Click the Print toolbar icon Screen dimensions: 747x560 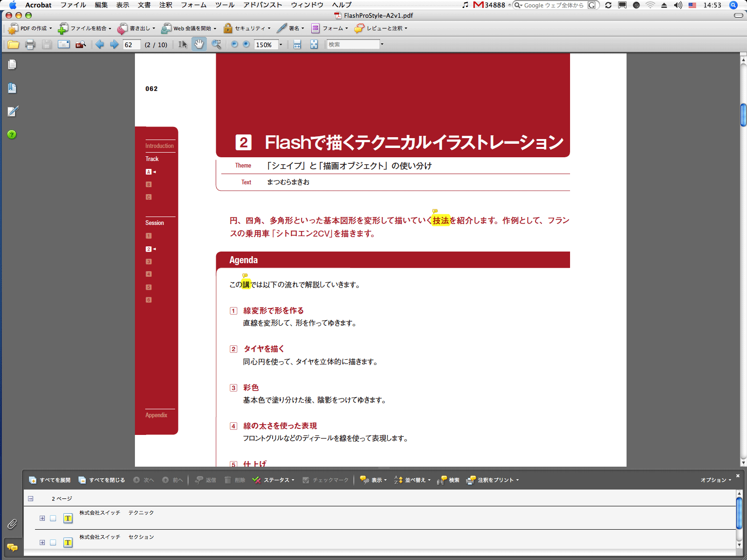tap(30, 44)
